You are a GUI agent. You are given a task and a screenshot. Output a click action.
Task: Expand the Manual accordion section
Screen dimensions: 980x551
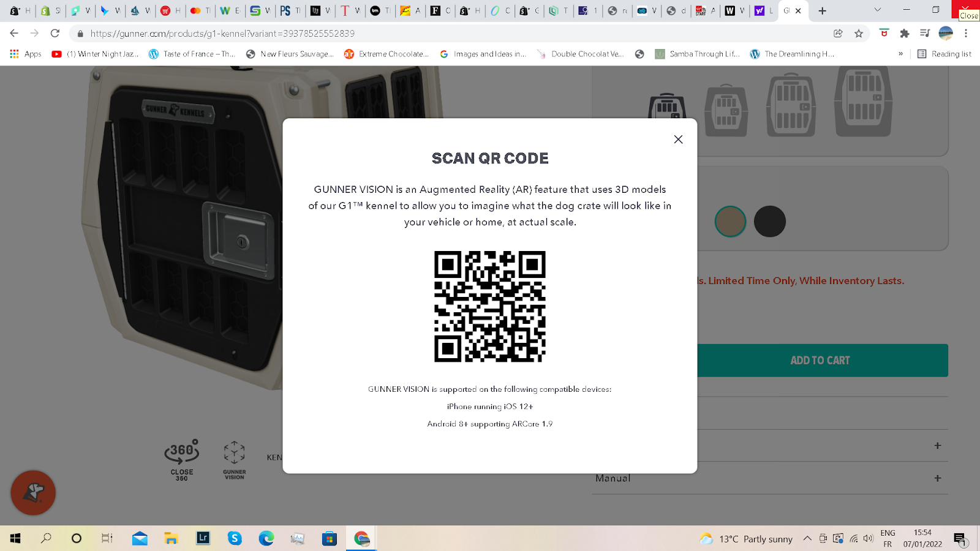point(770,478)
